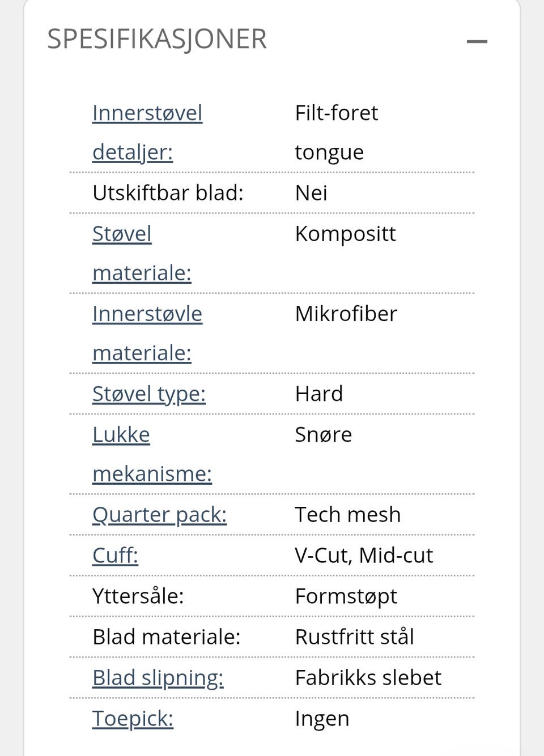
Task: Click the Kompositt value text
Action: tap(345, 233)
